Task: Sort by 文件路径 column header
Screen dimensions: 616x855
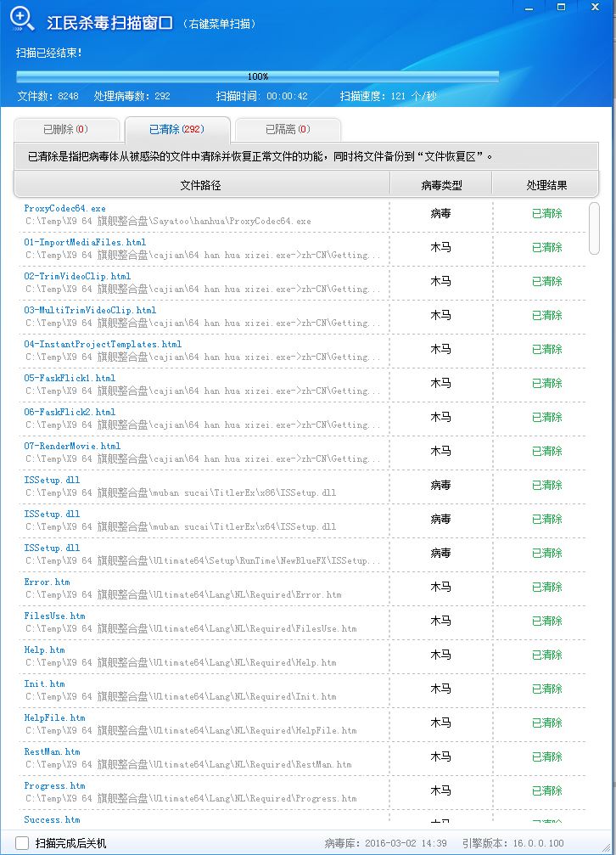Action: [201, 185]
